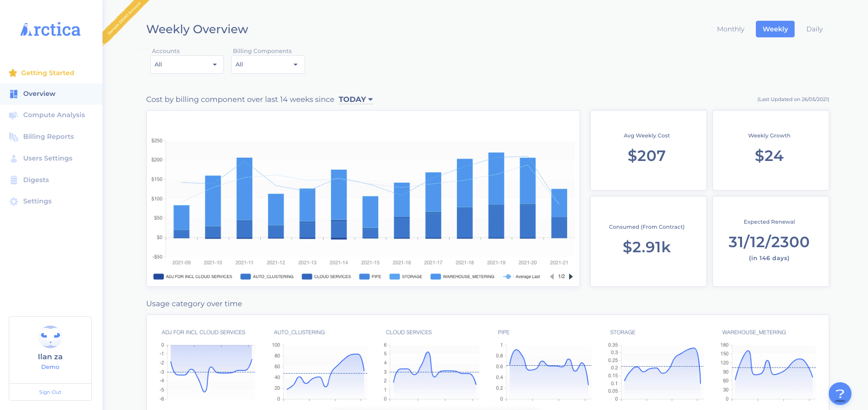Click the user avatar image
The image size is (868, 410).
50,337
